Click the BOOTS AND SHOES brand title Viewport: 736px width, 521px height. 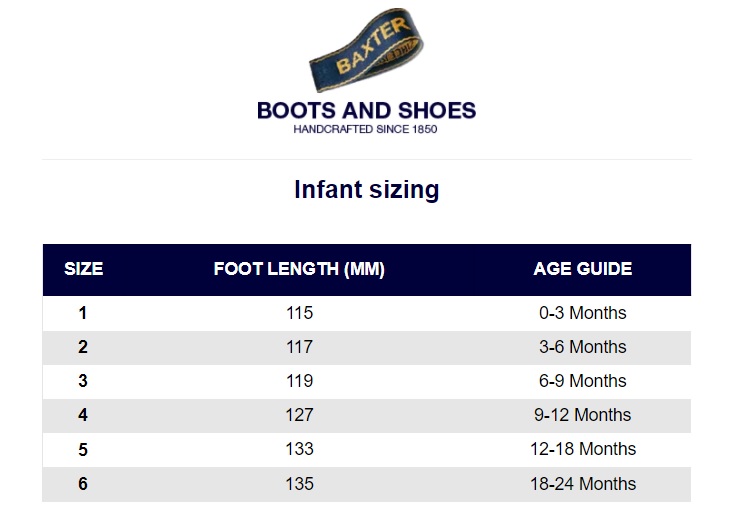click(x=367, y=111)
